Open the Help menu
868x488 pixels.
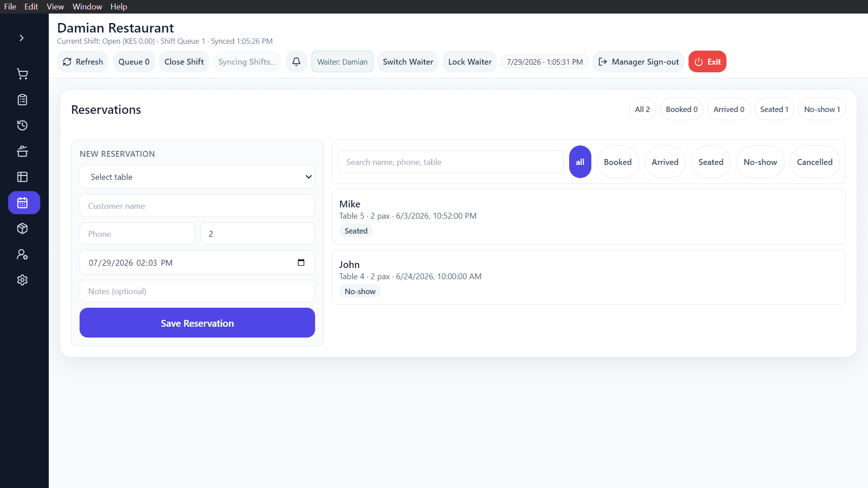(x=119, y=7)
